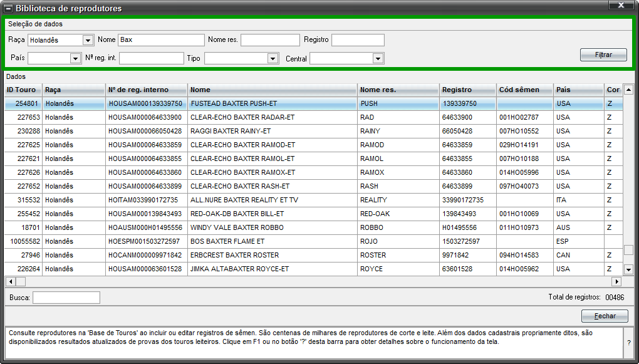The image size is (639, 364).
Task: Close the Biblioteca de reprodutores window
Action: coord(621,5)
